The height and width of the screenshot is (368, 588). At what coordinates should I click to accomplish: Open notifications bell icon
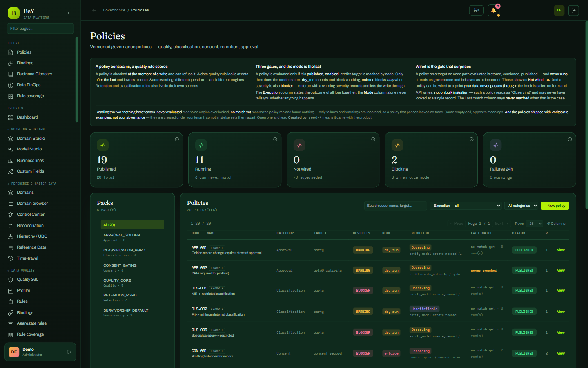point(493,10)
